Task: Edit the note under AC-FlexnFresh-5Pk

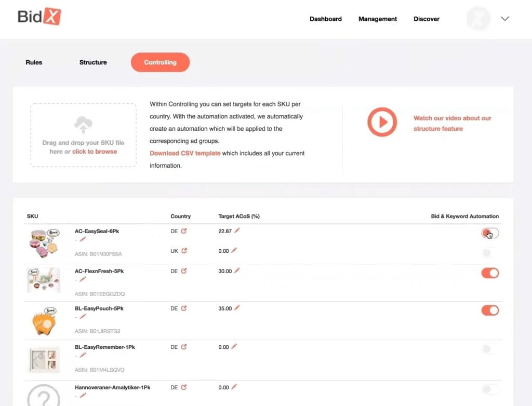Action: [x=83, y=279]
